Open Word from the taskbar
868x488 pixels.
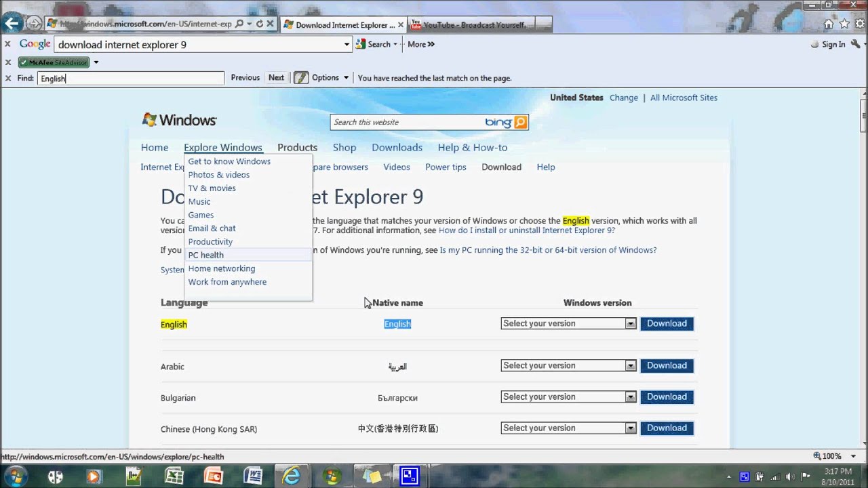coord(253,476)
